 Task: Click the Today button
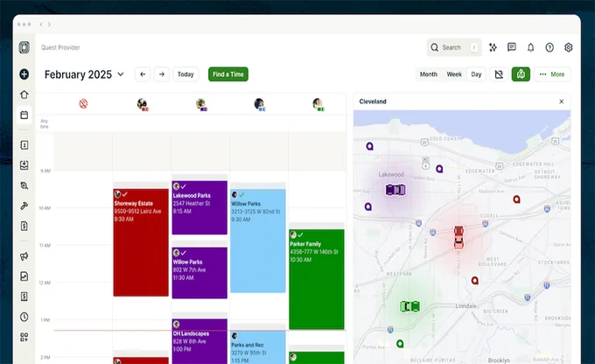185,74
